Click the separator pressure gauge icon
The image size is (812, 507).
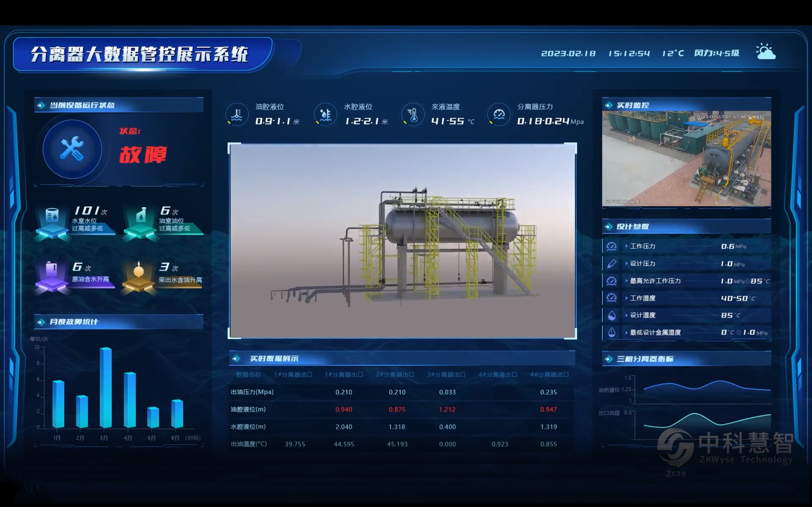pos(499,115)
